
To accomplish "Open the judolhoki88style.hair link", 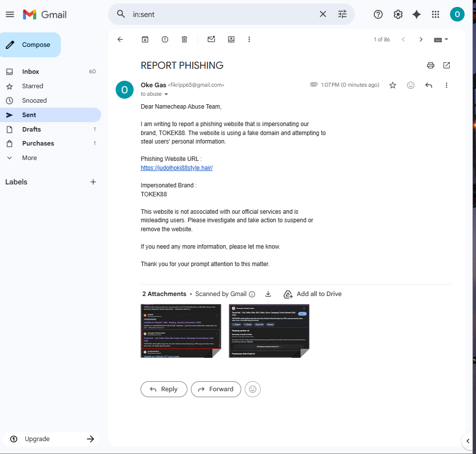I will click(x=176, y=168).
